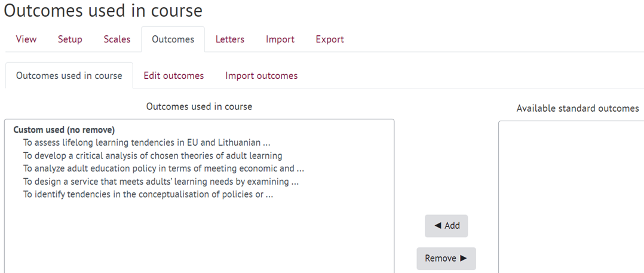Go to the Letters tab
Image resolution: width=644 pixels, height=273 pixels.
pyautogui.click(x=230, y=39)
